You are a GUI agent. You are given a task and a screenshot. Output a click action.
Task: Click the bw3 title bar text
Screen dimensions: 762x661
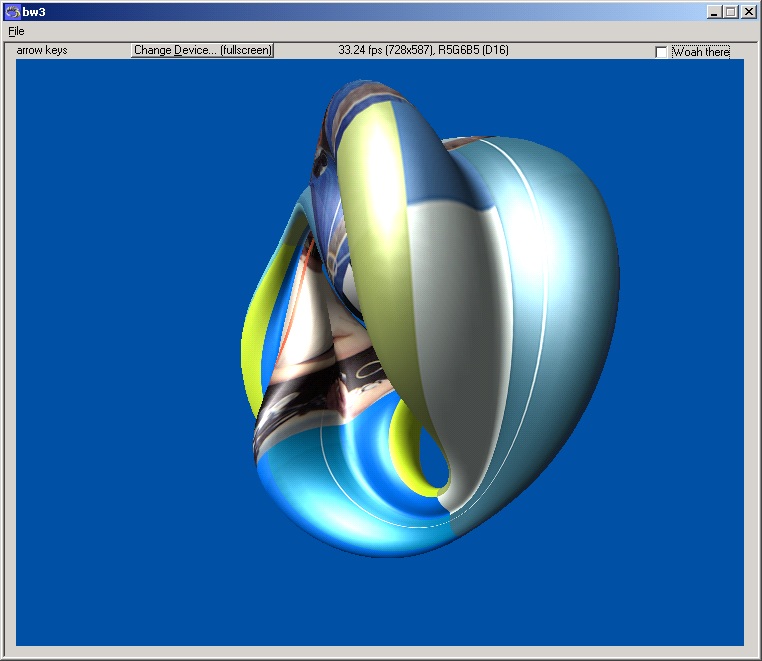coord(35,12)
